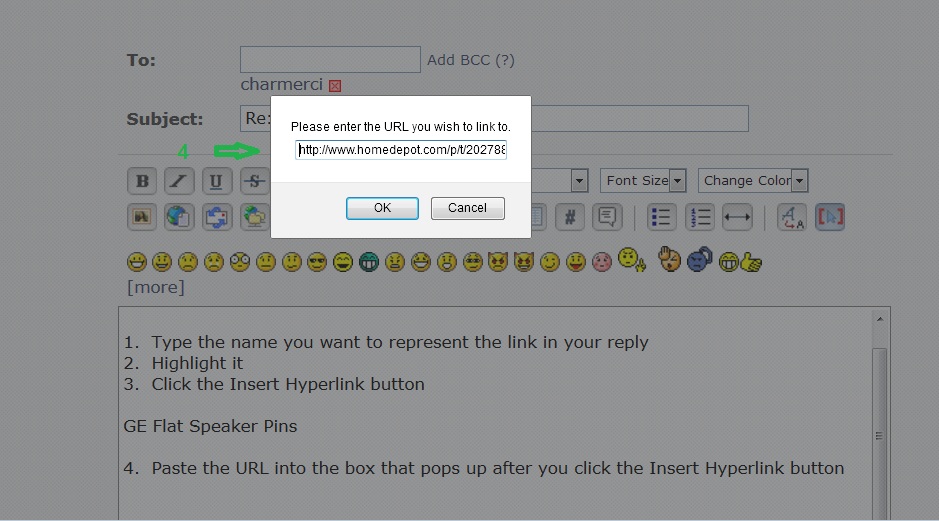Click the URL text field in the dialog
The image size is (939, 521).
tap(401, 150)
